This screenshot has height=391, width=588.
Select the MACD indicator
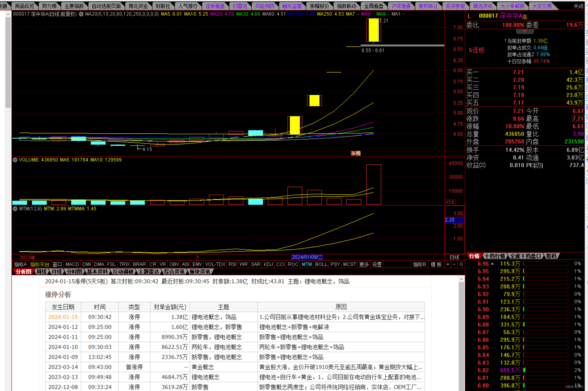72,264
